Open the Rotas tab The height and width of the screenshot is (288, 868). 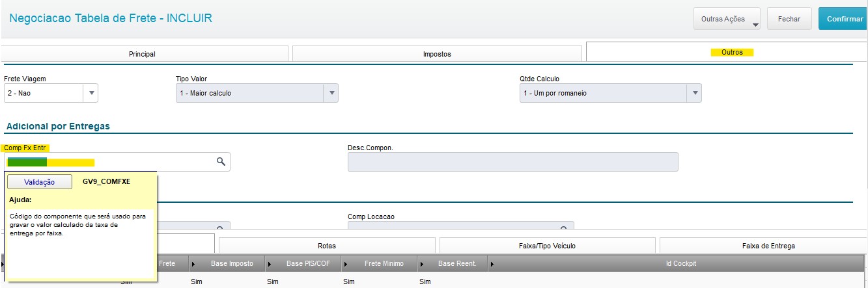[327, 246]
